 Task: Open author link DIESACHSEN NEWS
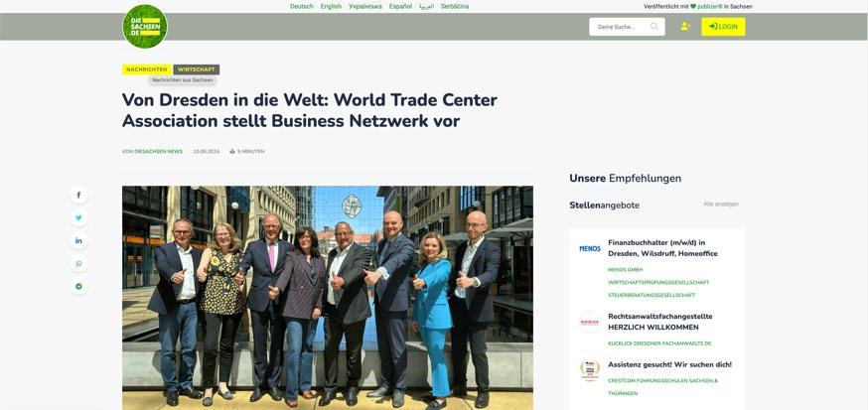coord(158,151)
